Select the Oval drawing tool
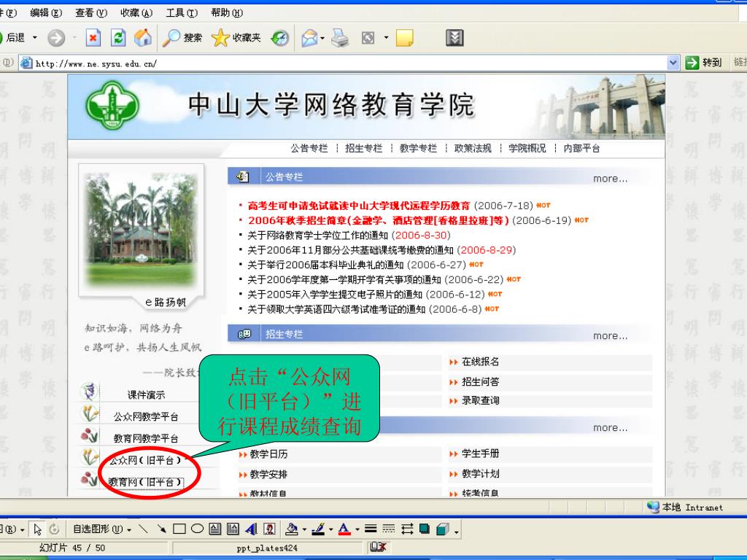This screenshot has height=560, width=747. 197,529
